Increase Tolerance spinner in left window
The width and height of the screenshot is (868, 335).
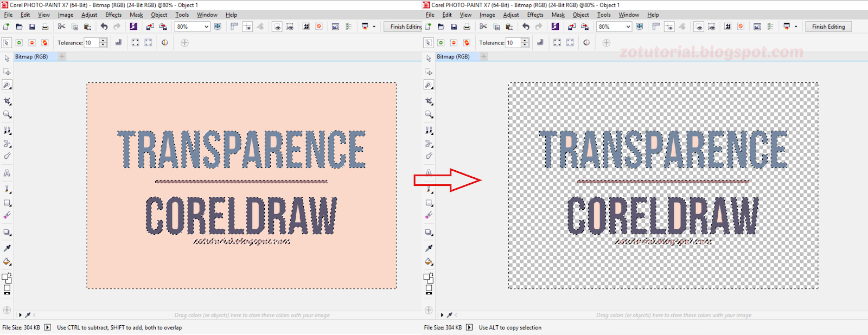[x=103, y=41]
